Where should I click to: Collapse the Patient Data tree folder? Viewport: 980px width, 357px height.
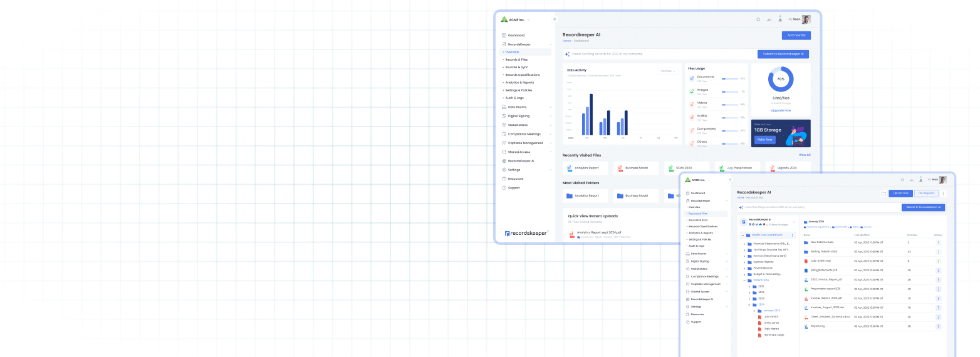point(744,280)
